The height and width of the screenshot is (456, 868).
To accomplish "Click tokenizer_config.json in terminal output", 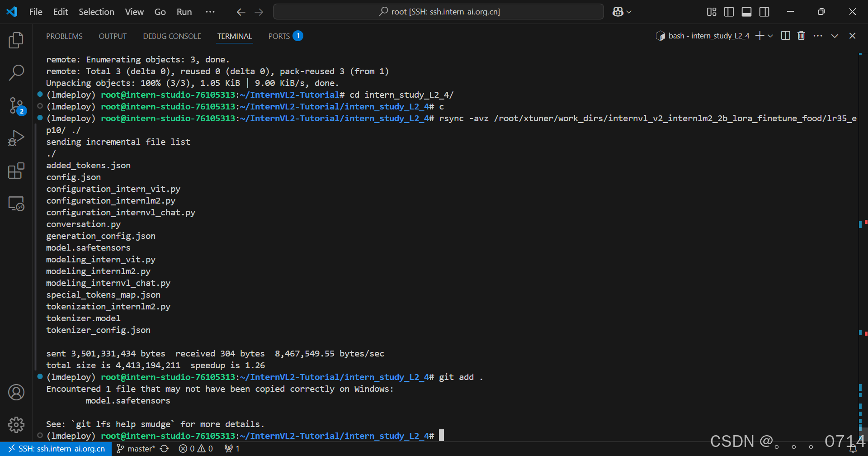I will (x=98, y=330).
